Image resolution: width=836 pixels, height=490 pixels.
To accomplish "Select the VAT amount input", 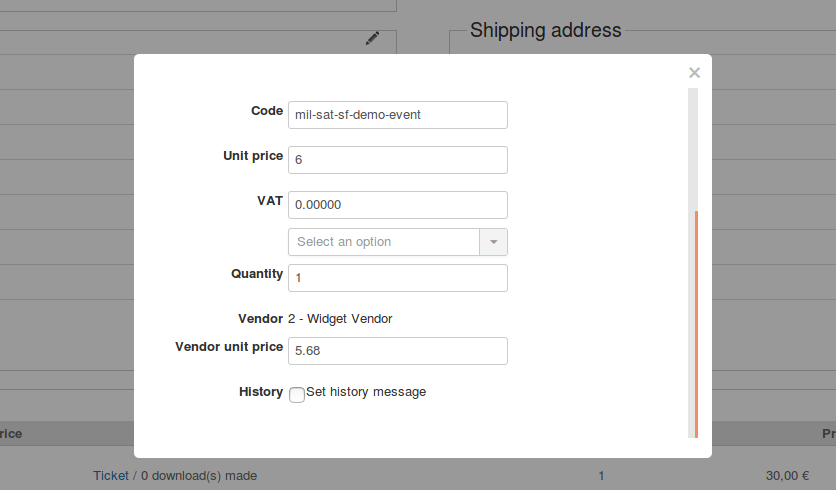I will pyautogui.click(x=397, y=205).
